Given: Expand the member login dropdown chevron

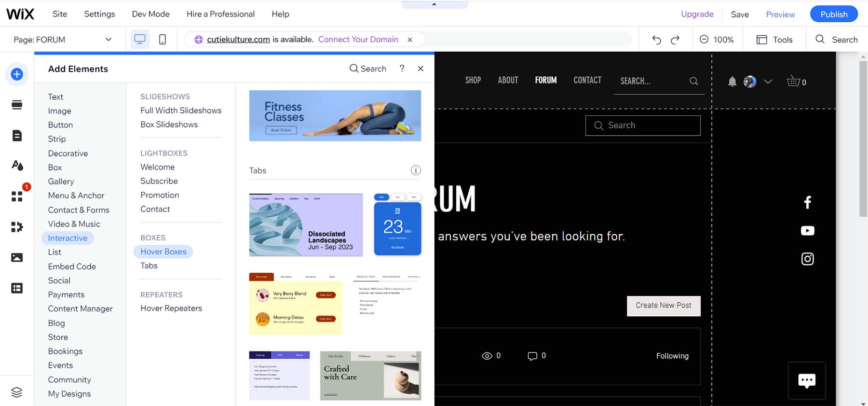Looking at the screenshot, I should click(x=768, y=82).
